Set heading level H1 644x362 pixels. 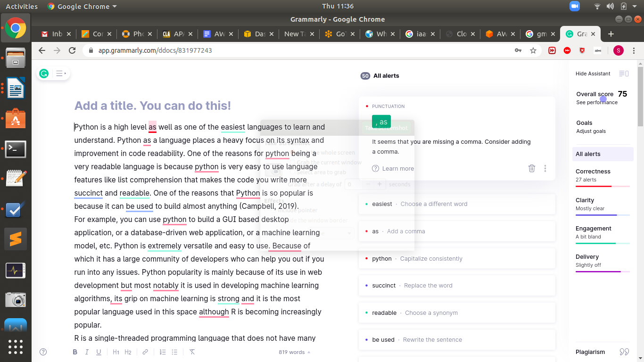tap(116, 352)
